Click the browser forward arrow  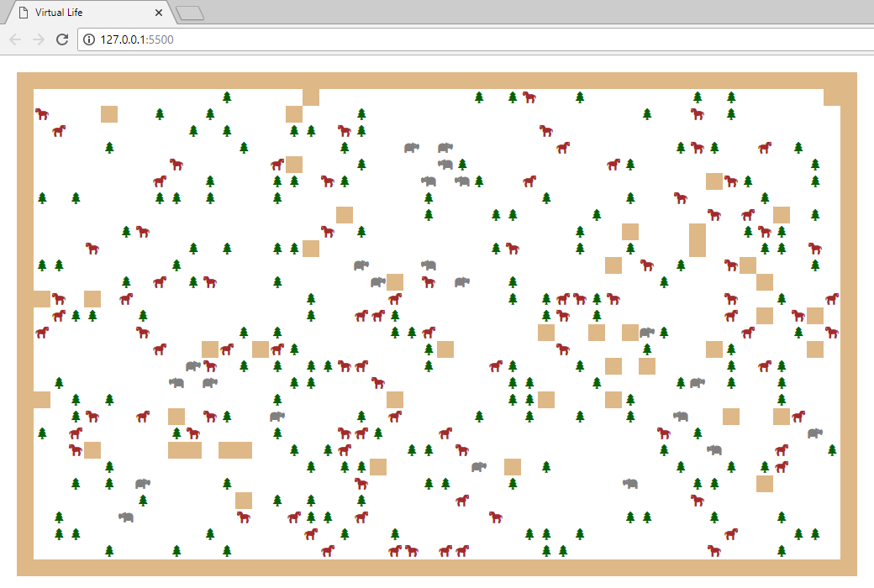pos(38,39)
